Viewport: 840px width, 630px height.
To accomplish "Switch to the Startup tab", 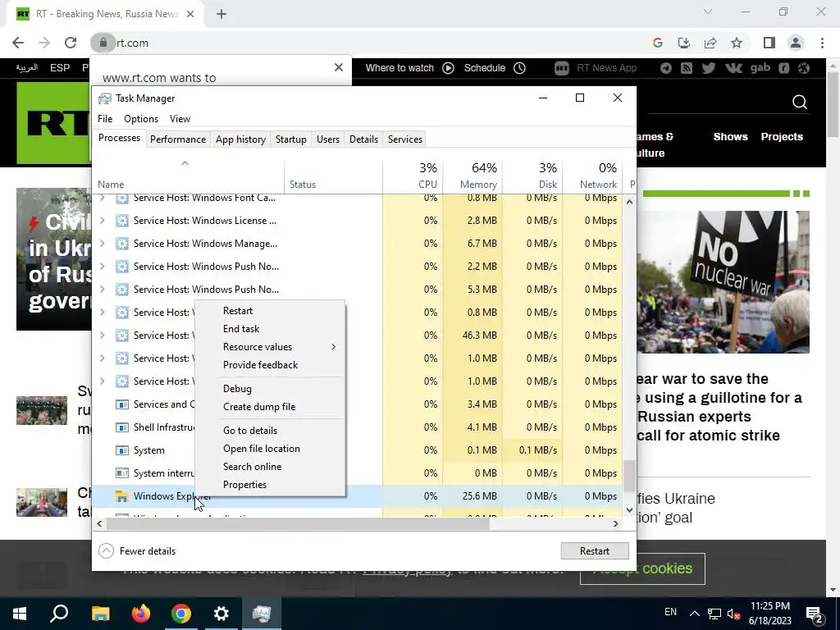I will [291, 139].
